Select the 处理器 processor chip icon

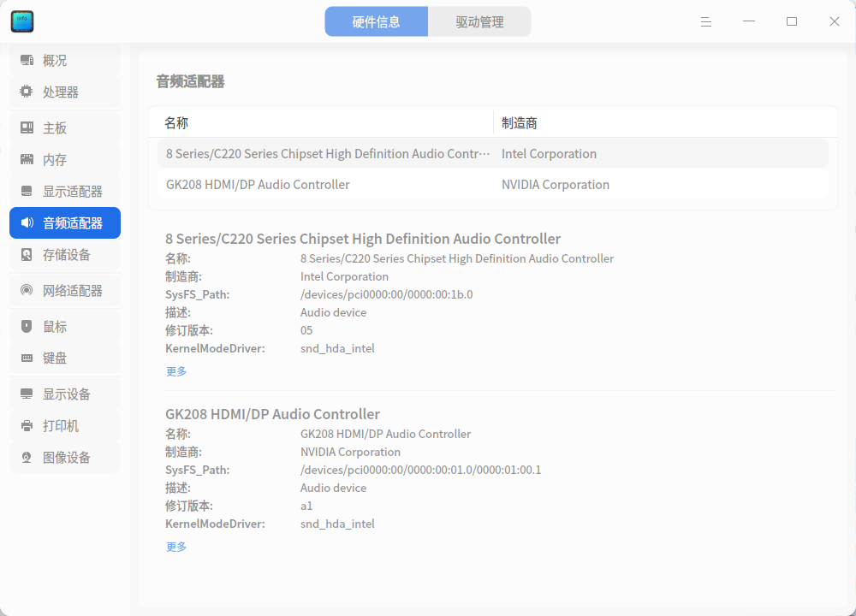coord(27,92)
